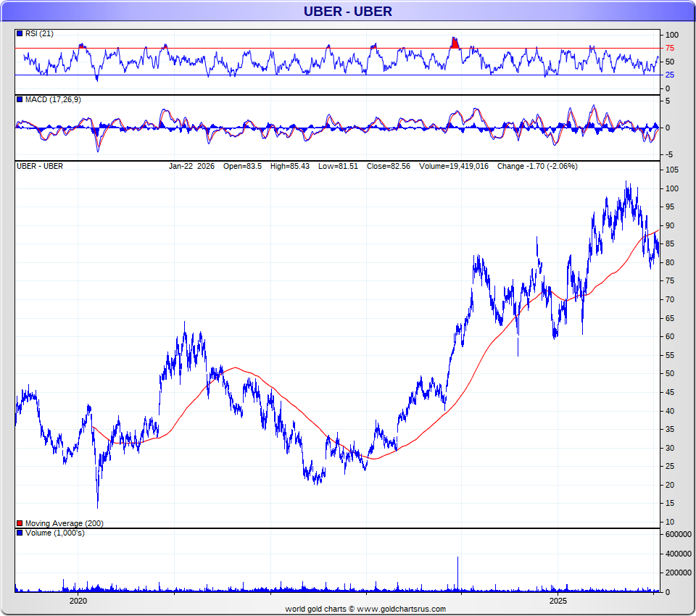Image resolution: width=696 pixels, height=616 pixels.
Task: Click the 600000 volume axis label
Action: pos(678,534)
